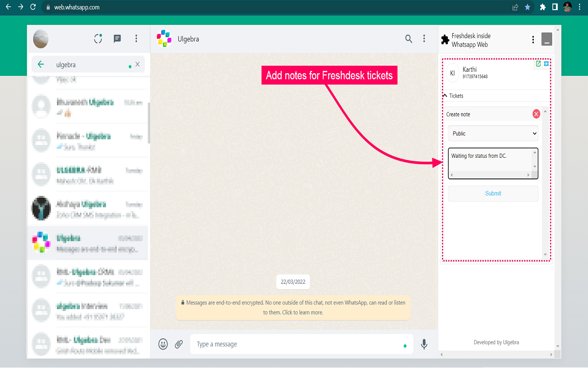Start a new WhatsApp chat

click(x=117, y=39)
